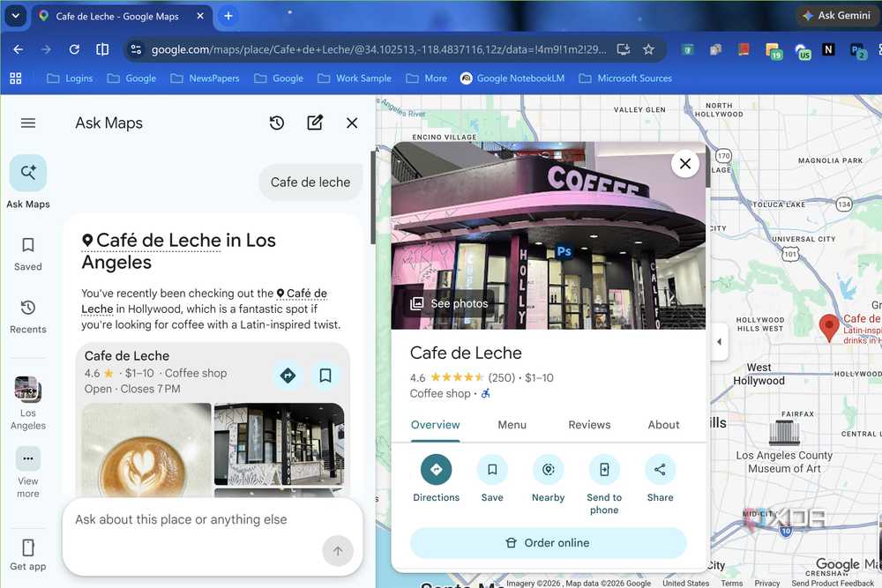Open the apps grid in bookmarks bar
882x588 pixels.
coord(16,78)
